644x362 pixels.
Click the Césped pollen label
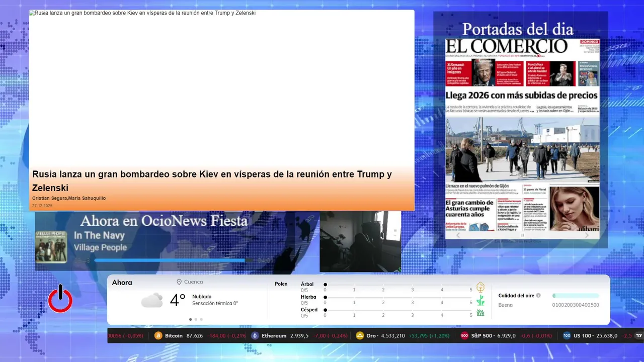309,310
